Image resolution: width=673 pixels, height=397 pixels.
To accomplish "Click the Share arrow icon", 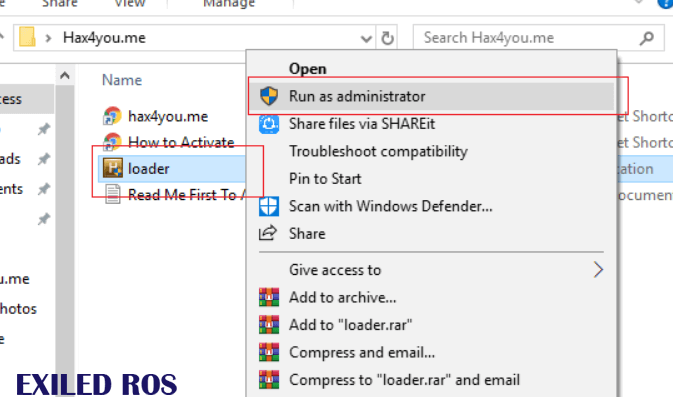I will [268, 233].
